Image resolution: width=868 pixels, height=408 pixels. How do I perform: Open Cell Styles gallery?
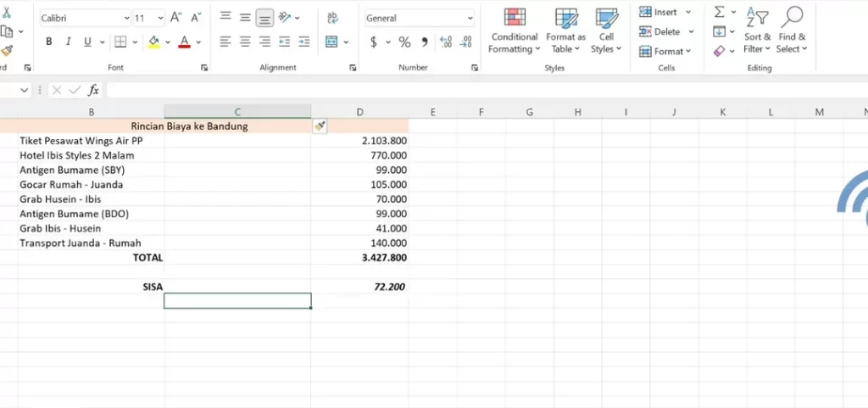606,31
